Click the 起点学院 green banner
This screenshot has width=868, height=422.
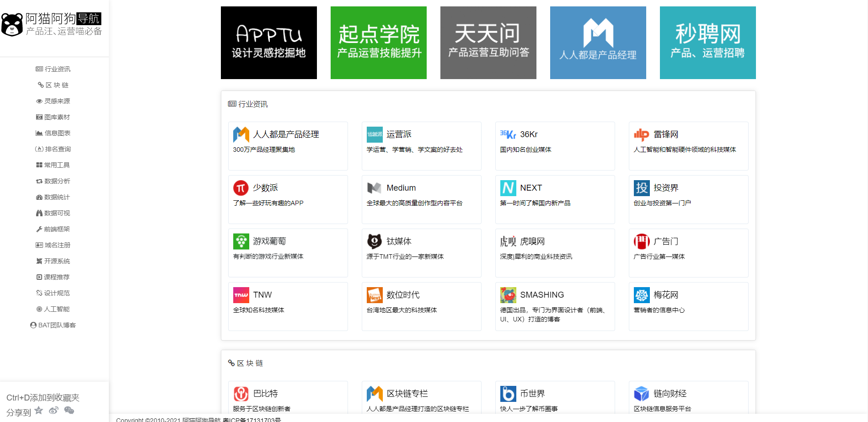(x=378, y=43)
